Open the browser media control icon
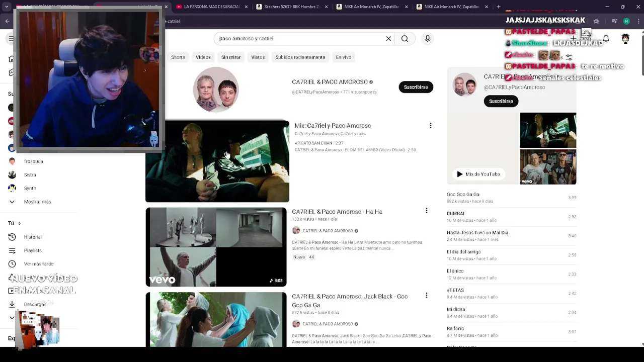 [614, 21]
